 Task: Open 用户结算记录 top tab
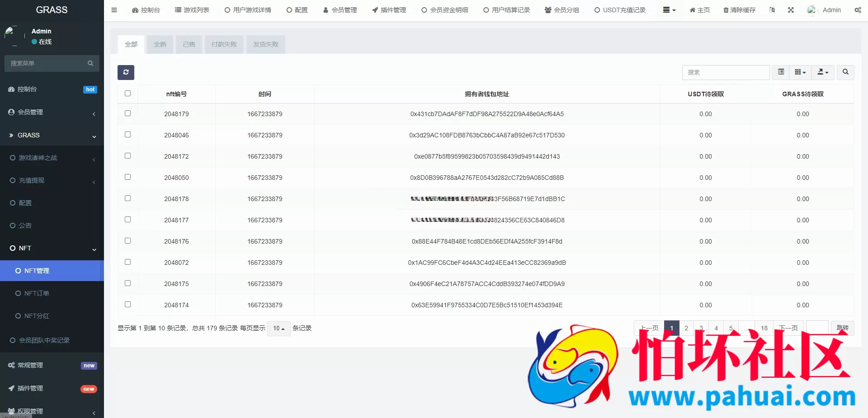(x=506, y=10)
